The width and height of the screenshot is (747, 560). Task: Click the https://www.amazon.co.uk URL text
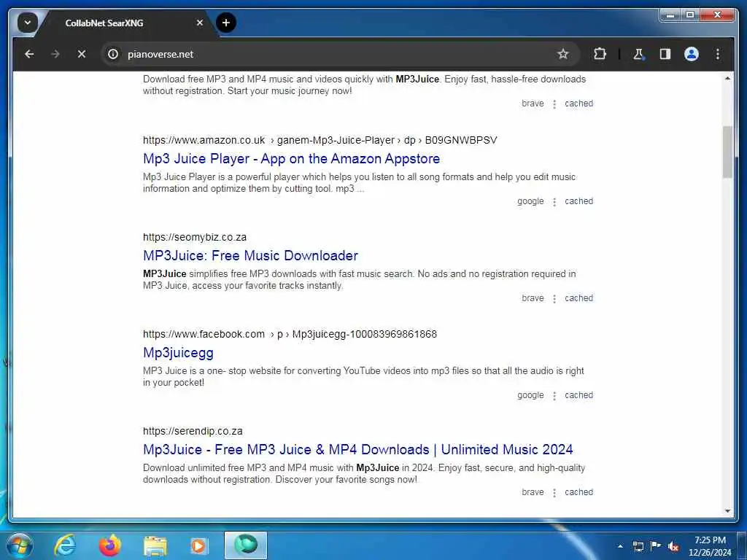tap(204, 141)
